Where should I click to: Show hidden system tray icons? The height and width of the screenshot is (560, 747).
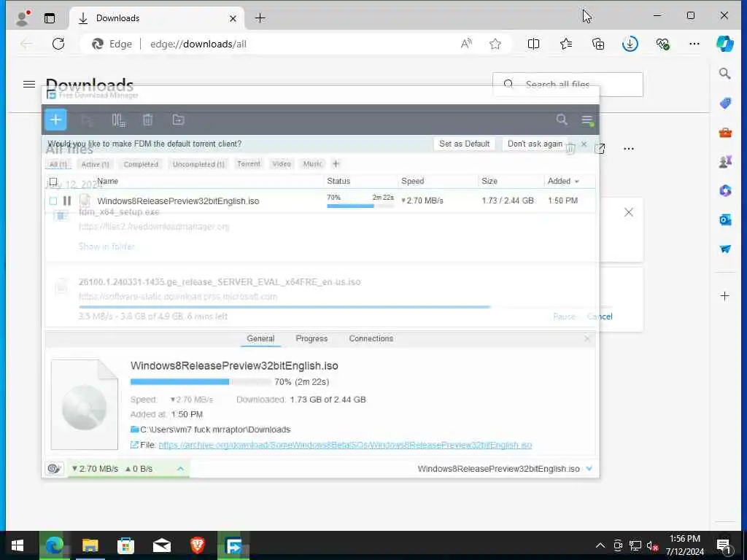coord(600,545)
